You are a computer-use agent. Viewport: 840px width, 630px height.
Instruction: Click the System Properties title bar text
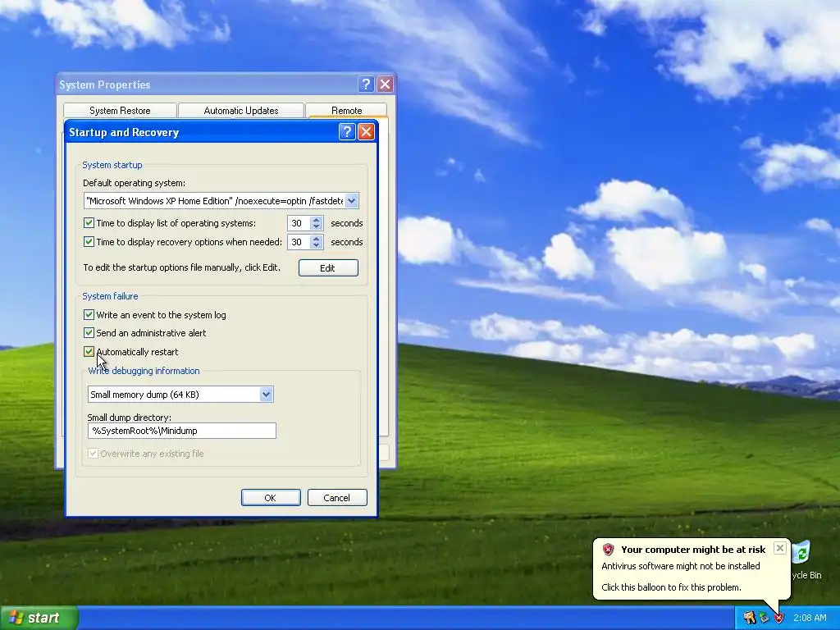pos(104,84)
